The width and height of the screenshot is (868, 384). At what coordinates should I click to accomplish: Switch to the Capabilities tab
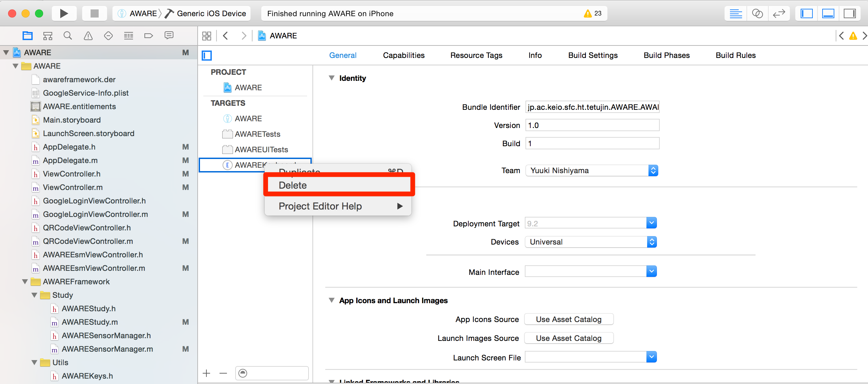pos(404,55)
